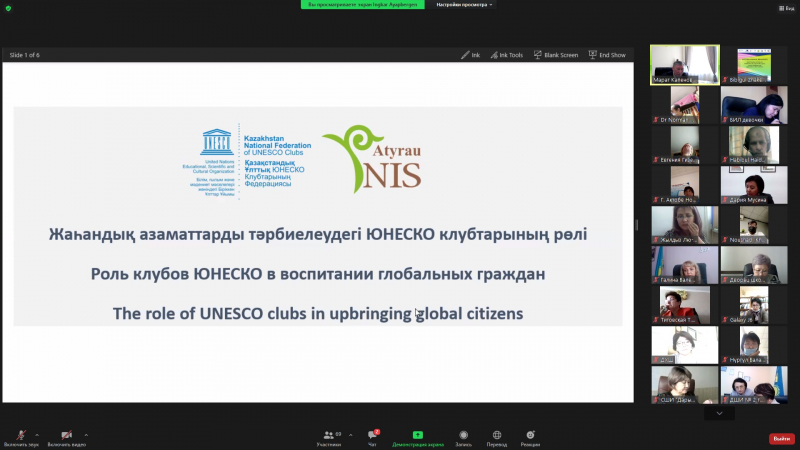Turn on camera via Включить видео
The image size is (800, 450).
click(66, 435)
